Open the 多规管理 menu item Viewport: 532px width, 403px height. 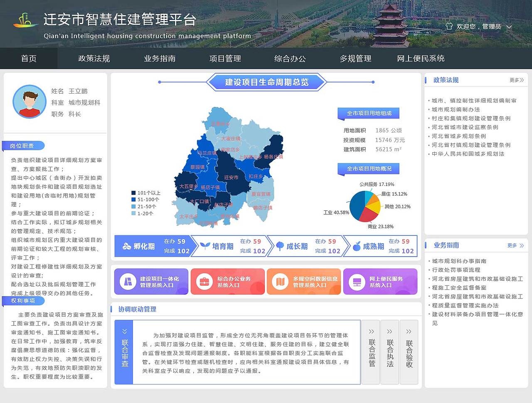pos(355,59)
